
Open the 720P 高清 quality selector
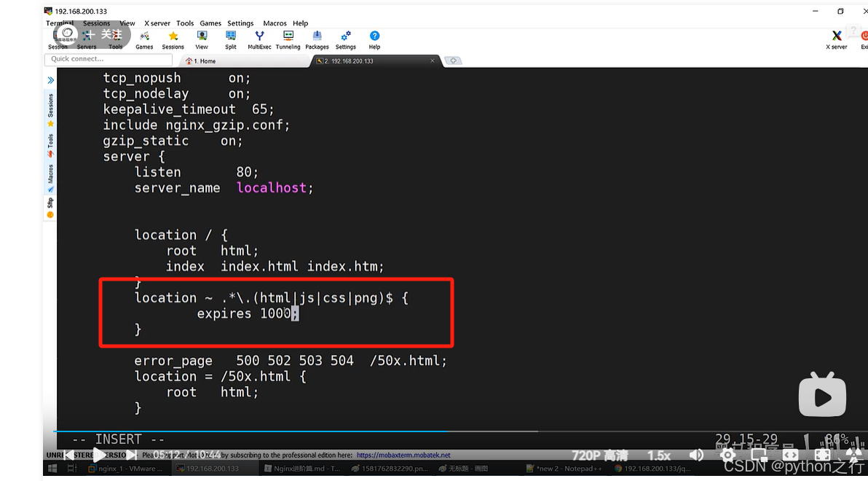tap(599, 455)
